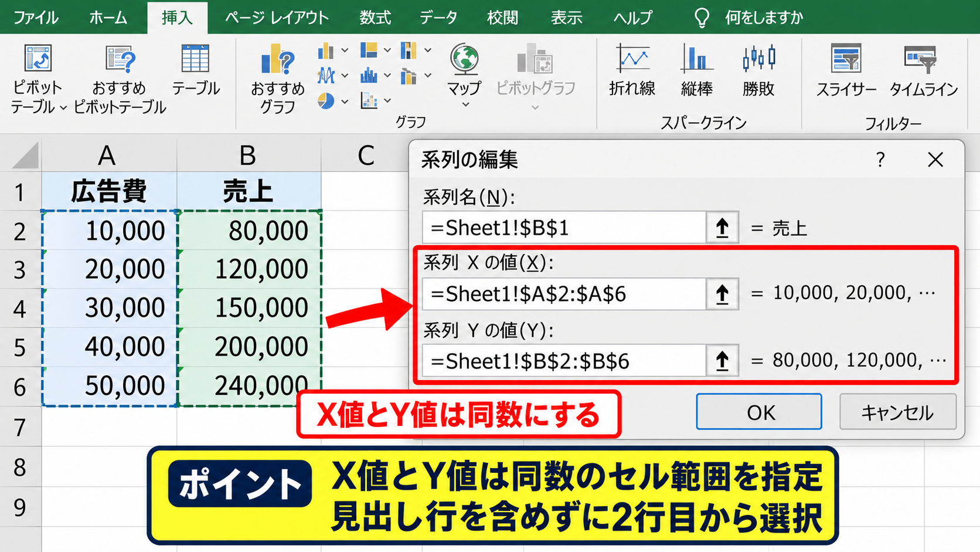Open the scatter chart dropdown arrow
This screenshot has width=980, height=552.
(x=387, y=101)
